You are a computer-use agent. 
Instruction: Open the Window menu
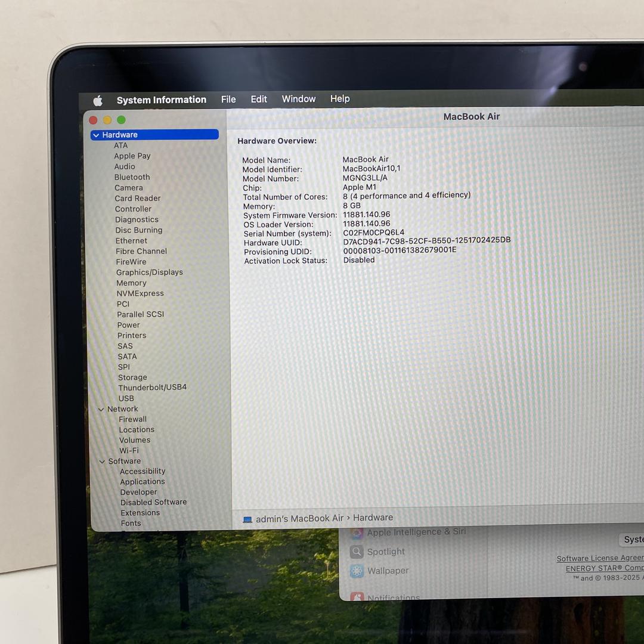pyautogui.click(x=299, y=99)
